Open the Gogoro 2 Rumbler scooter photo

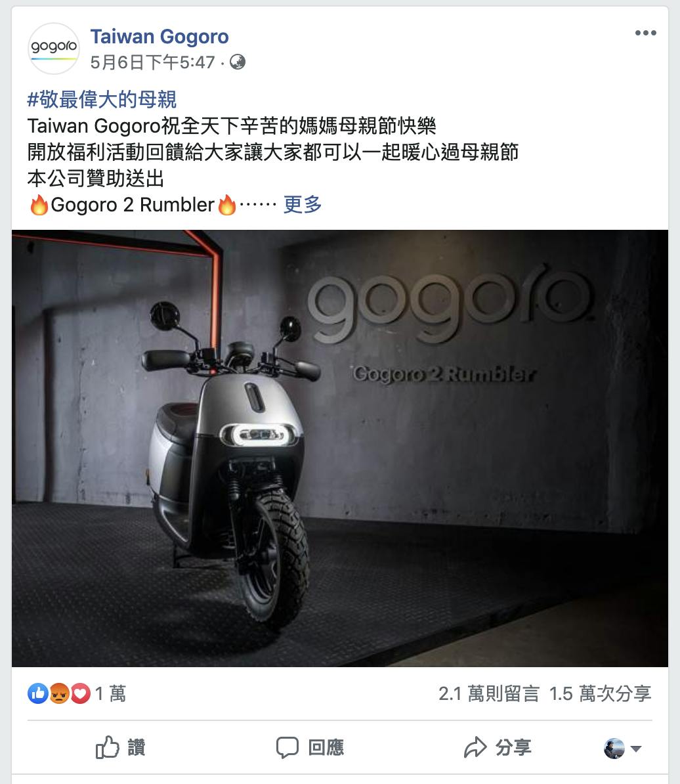point(340,448)
